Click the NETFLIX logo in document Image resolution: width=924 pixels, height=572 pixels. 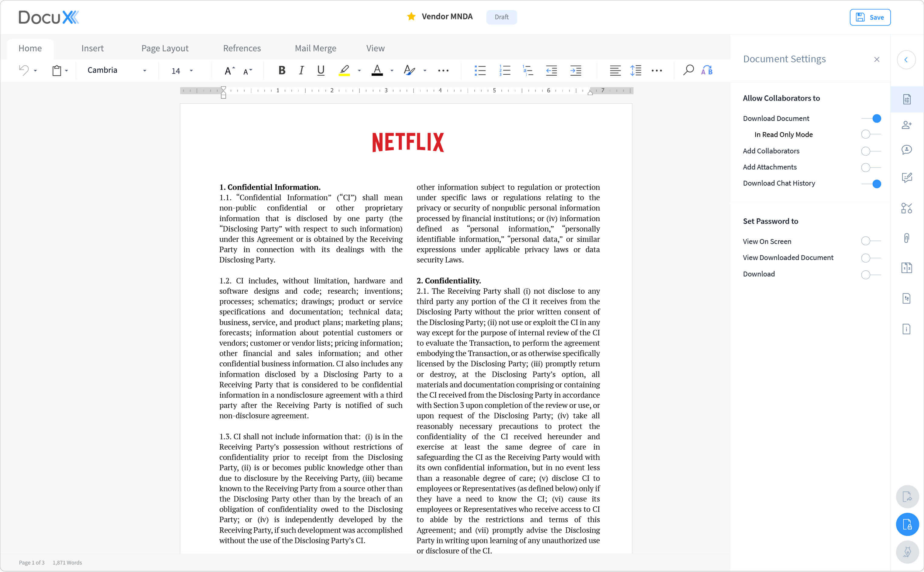408,142
